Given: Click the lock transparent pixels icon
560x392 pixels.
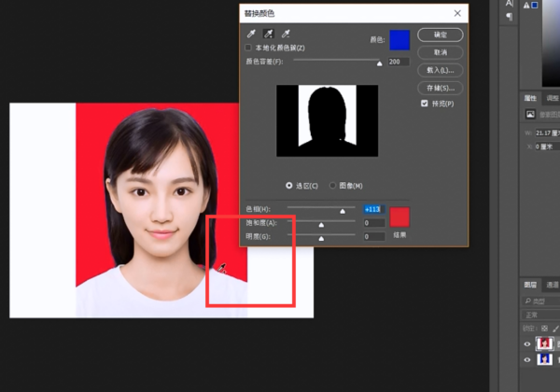Looking at the screenshot, I should coord(546,329).
